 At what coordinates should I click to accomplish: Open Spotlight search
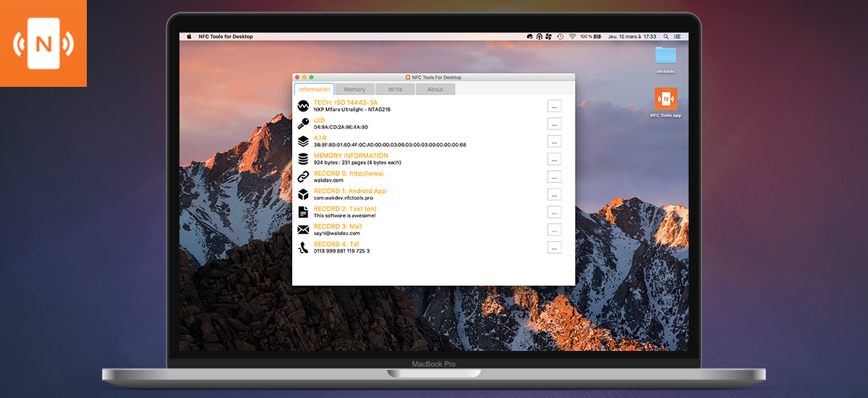coord(666,36)
